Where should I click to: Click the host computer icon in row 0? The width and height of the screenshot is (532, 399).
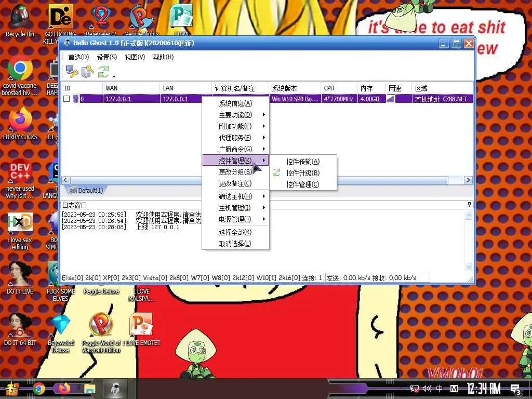[76, 99]
